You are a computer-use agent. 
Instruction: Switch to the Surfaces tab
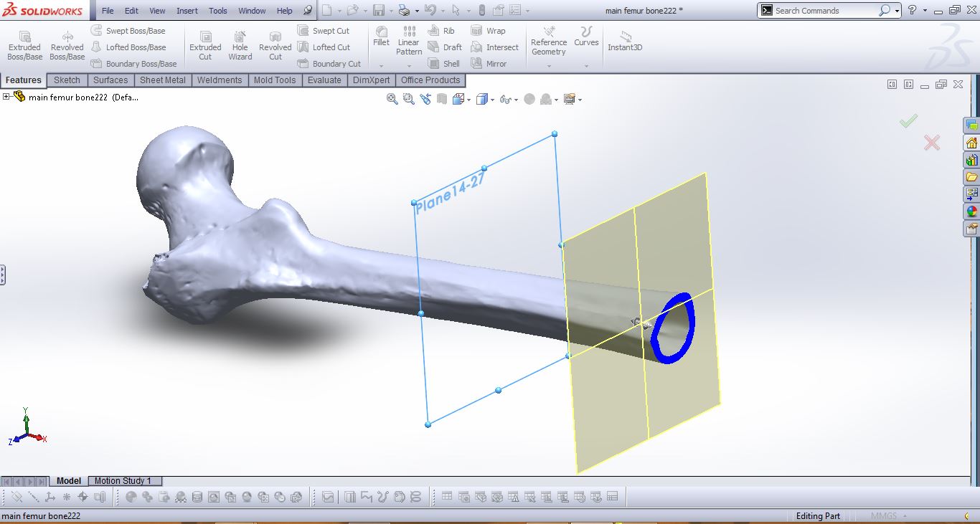(110, 80)
